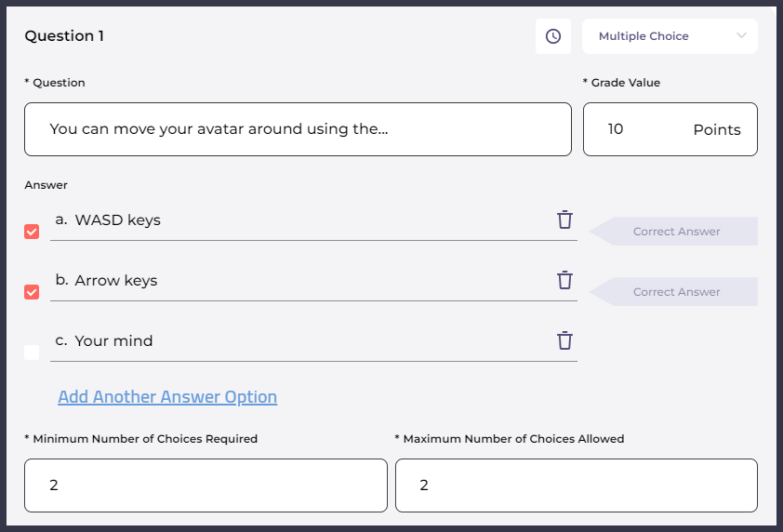The height and width of the screenshot is (532, 783).
Task: Delete the Arrow keys answer option
Action: (x=564, y=281)
